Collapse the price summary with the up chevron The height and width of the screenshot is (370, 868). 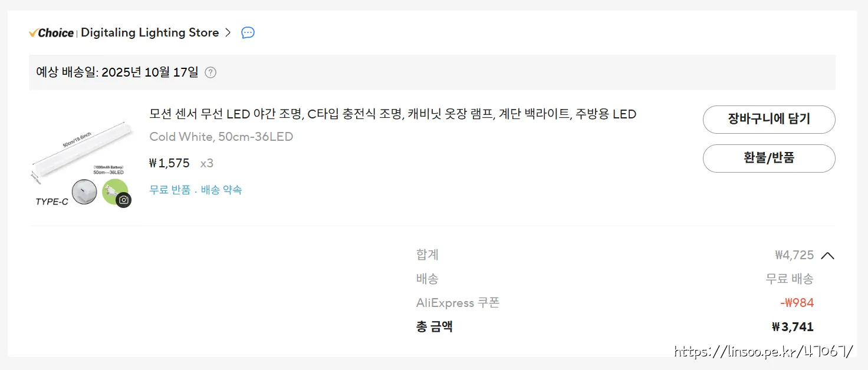tap(828, 256)
